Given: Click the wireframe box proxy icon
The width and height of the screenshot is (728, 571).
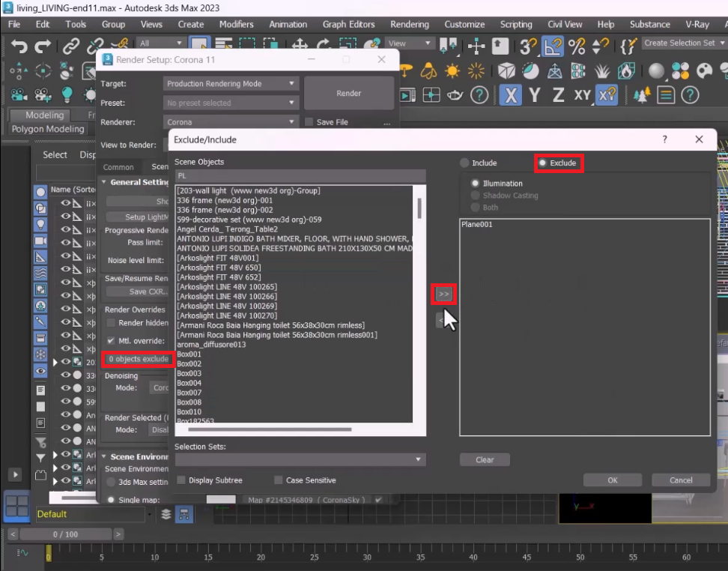Looking at the screenshot, I should pos(506,70).
